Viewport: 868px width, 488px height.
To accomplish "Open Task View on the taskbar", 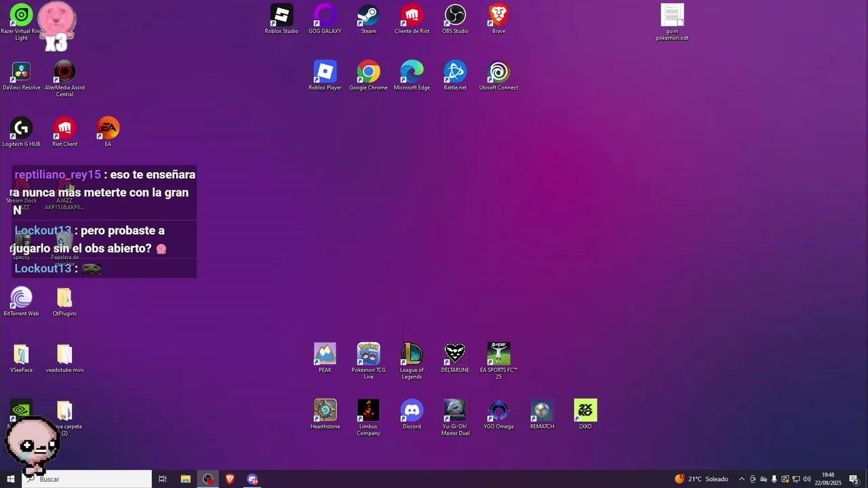I will click(x=163, y=479).
